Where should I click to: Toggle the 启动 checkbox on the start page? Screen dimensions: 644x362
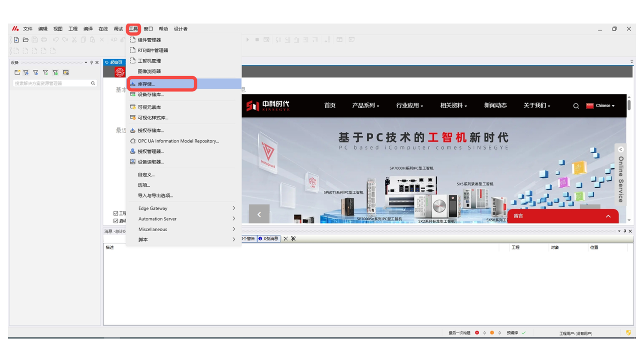(x=116, y=221)
